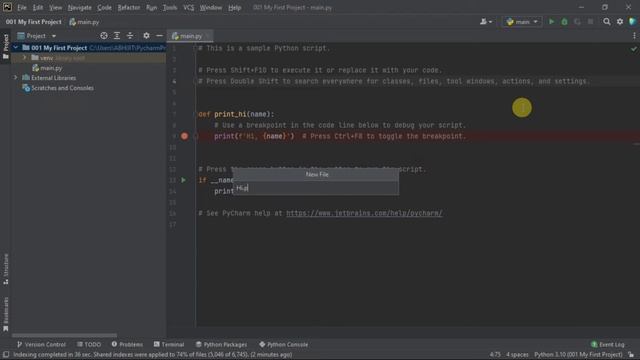Open the Problems tool window
The width and height of the screenshot is (640, 360).
(127, 344)
